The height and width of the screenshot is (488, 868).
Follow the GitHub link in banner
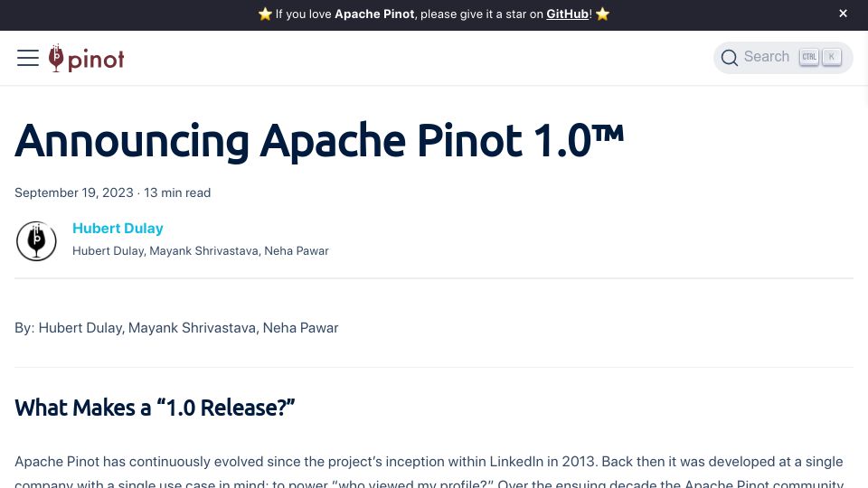click(x=567, y=14)
